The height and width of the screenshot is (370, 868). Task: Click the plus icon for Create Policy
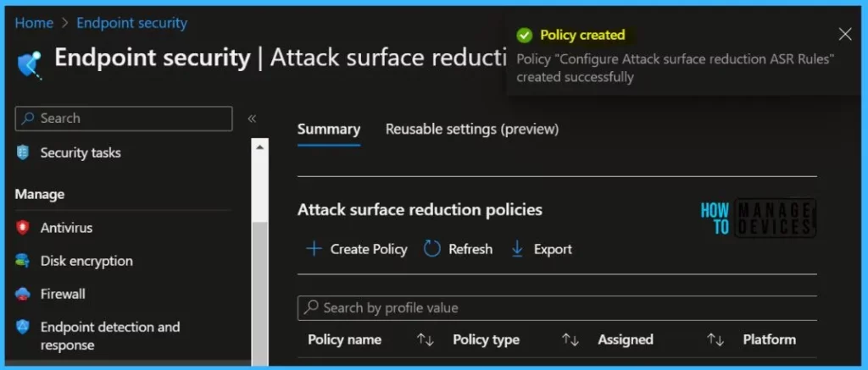(x=314, y=249)
